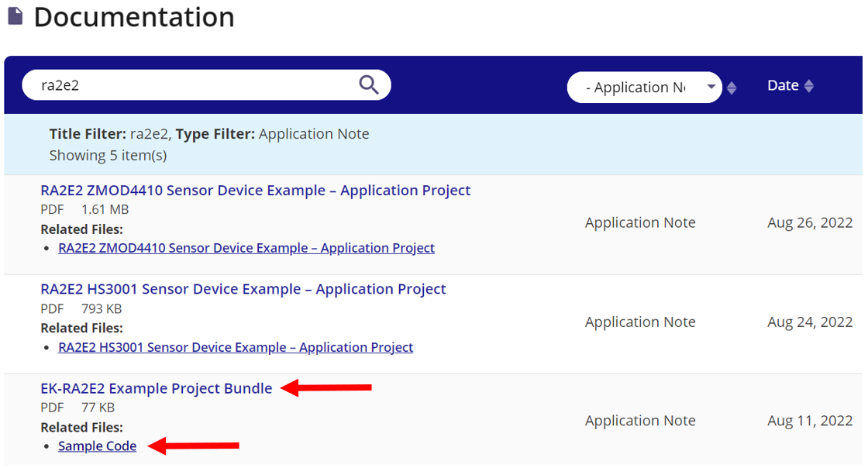The height and width of the screenshot is (468, 868).
Task: Click the descending arrow of the Date sorter
Action: [809, 90]
